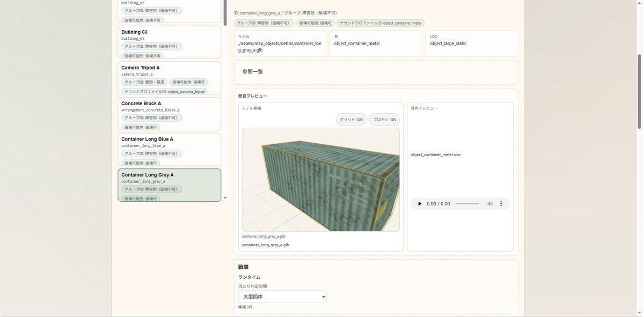The width and height of the screenshot is (644, 317).
Task: Click the object_container_metal.wav label
Action: point(436,154)
